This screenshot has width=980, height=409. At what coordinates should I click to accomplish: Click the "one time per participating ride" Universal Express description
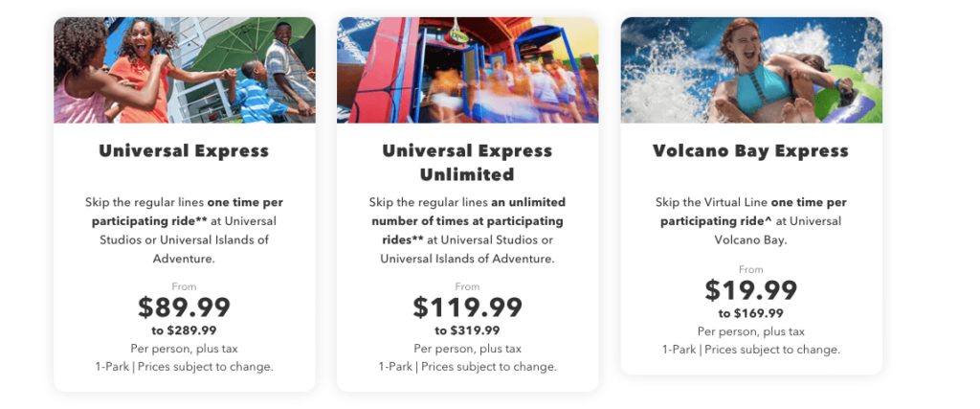pos(184,230)
